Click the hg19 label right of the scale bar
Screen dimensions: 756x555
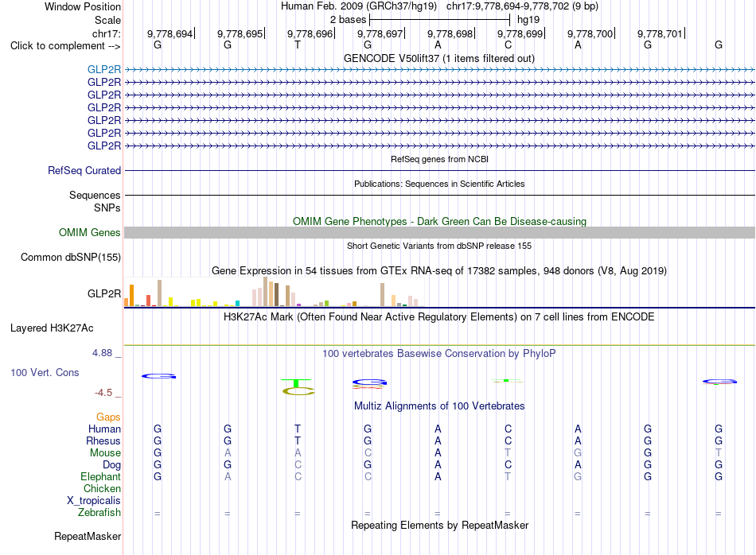[x=528, y=20]
